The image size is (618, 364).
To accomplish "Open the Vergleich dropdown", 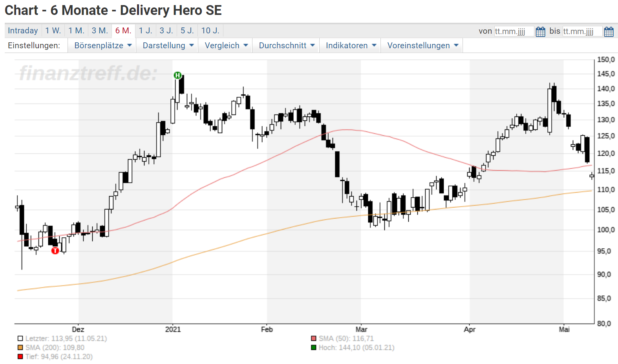I will click(x=226, y=45).
